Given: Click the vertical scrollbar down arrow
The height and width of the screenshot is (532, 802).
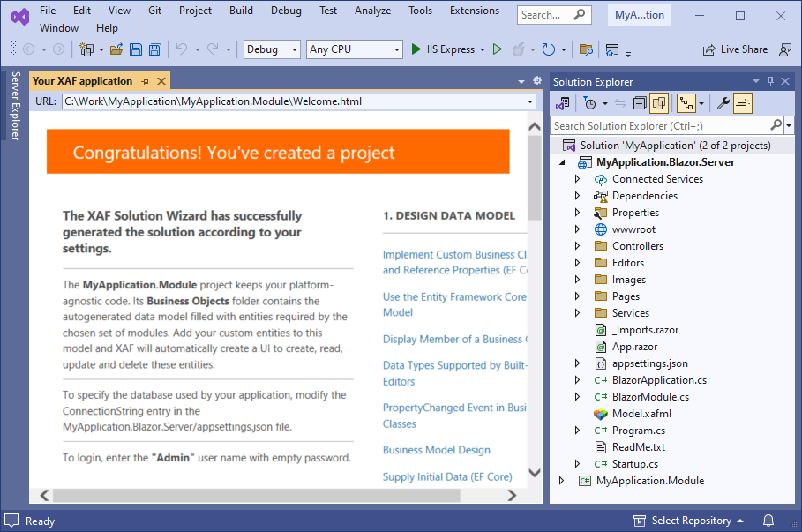Looking at the screenshot, I should (535, 473).
